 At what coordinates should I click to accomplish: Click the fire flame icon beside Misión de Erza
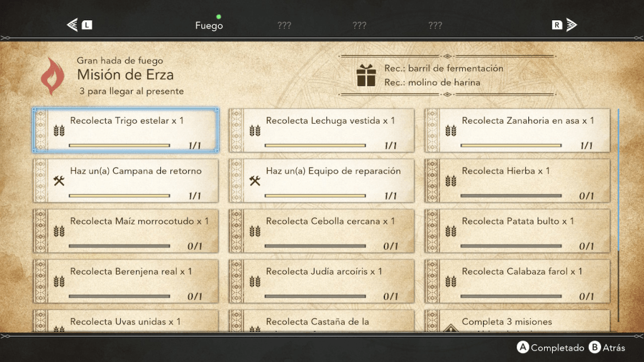click(x=53, y=76)
